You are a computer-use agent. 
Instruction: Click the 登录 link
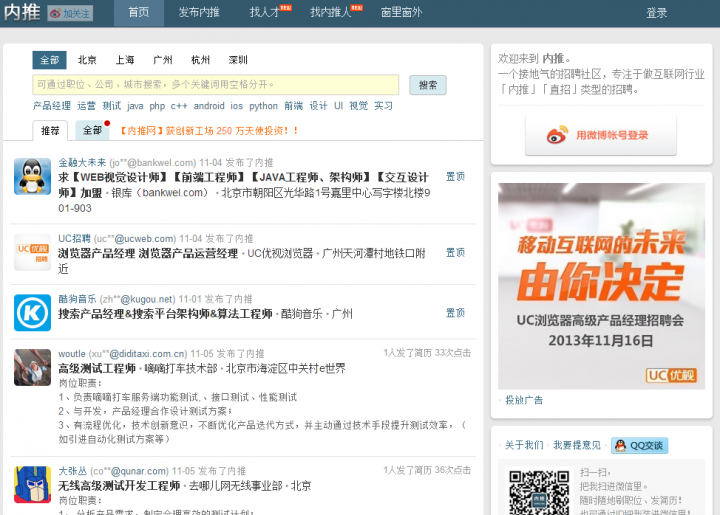656,13
